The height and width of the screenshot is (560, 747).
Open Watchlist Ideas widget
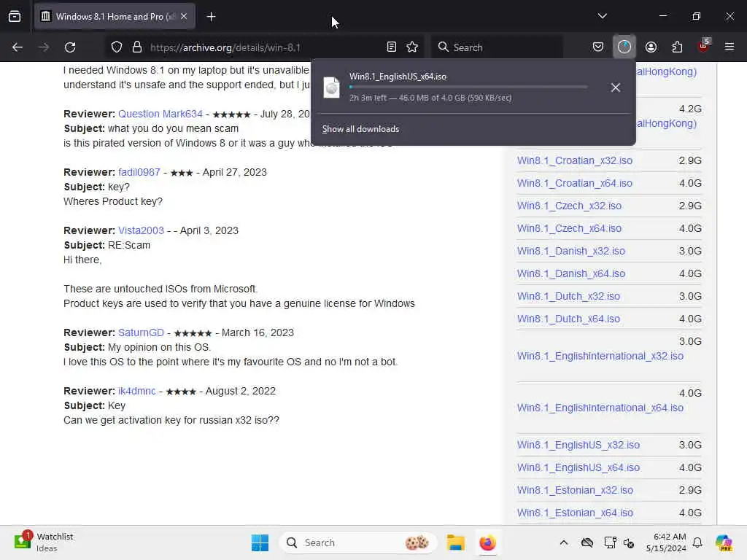pos(44,542)
